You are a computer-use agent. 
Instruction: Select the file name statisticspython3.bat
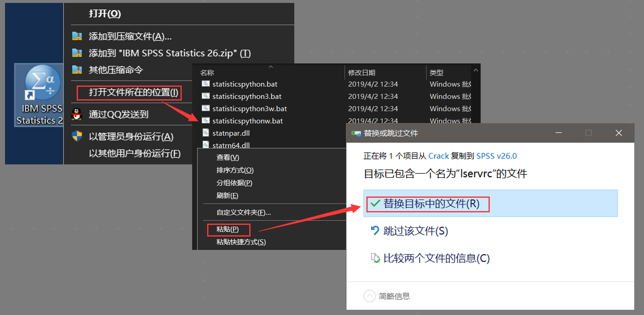coord(247,96)
